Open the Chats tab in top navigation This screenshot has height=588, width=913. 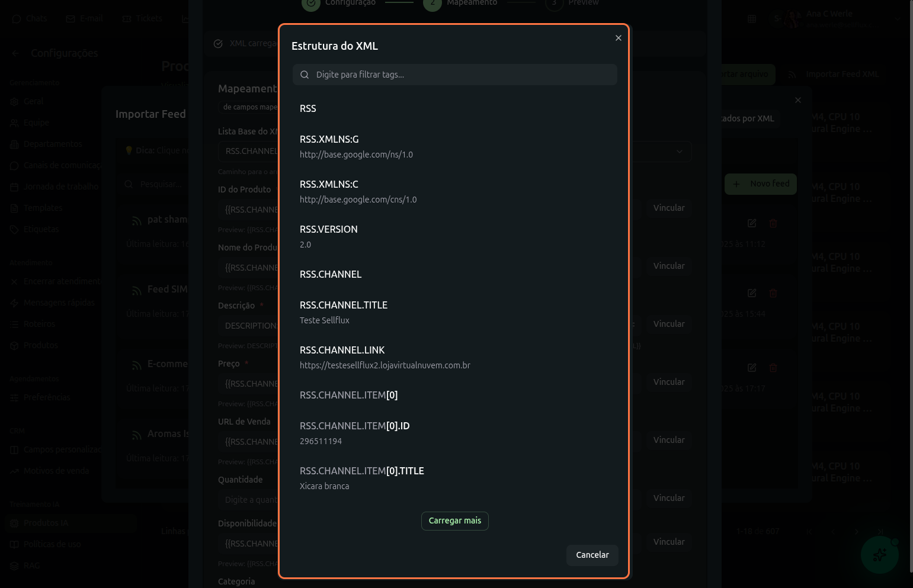point(30,19)
